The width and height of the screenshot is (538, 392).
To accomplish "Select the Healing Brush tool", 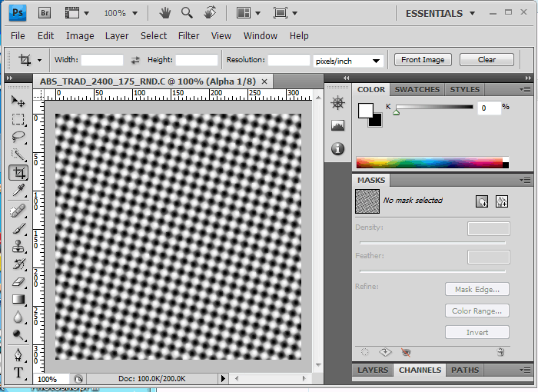I will tap(18, 211).
